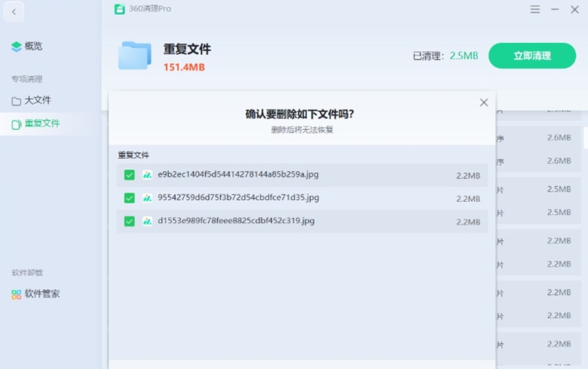Open 软件管家 from the sidebar
Viewport: 588px width, 369px height.
point(42,294)
